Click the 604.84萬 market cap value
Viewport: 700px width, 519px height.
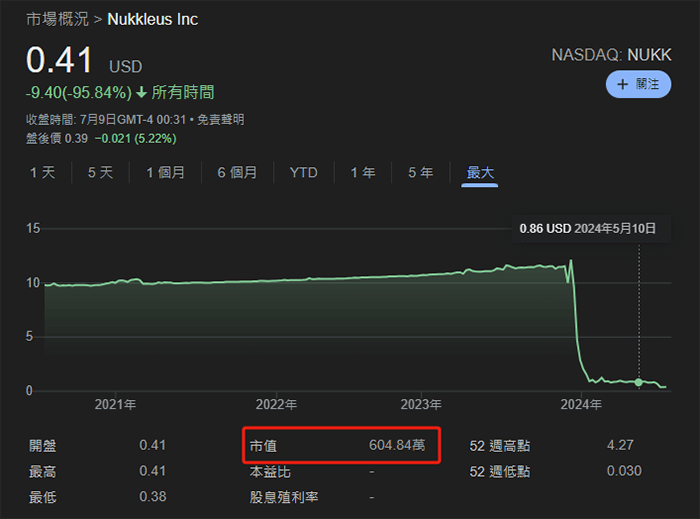pos(397,445)
